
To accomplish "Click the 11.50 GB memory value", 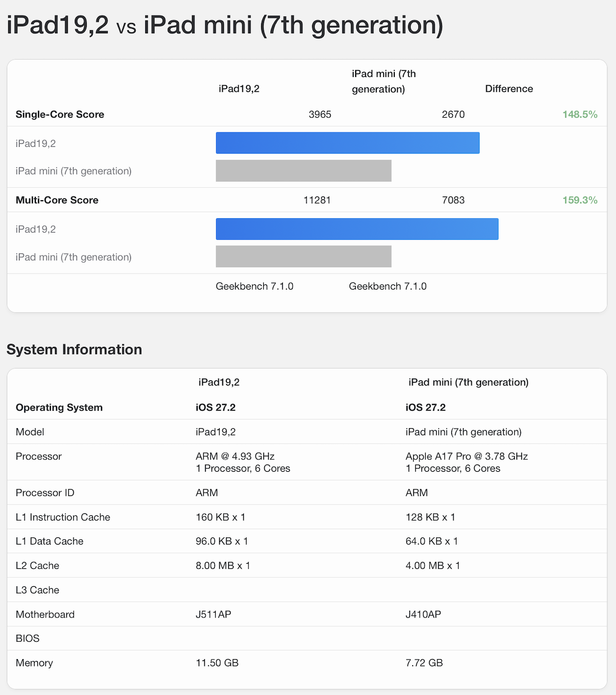I will (217, 663).
